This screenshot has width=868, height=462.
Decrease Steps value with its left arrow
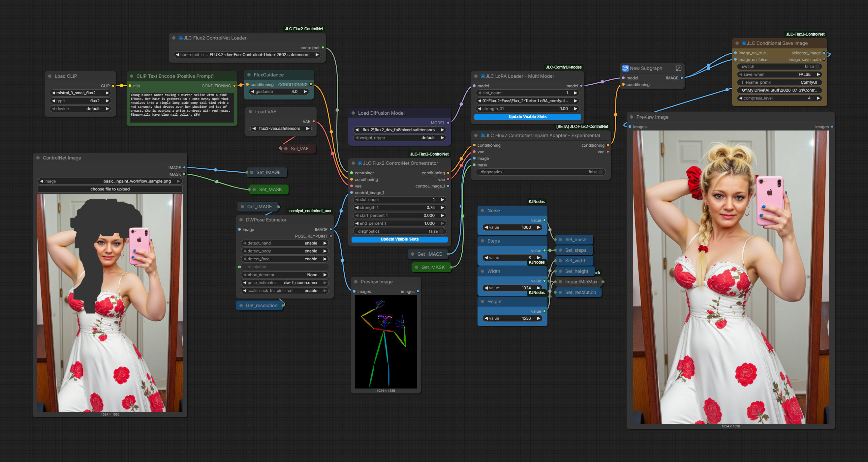coord(486,258)
